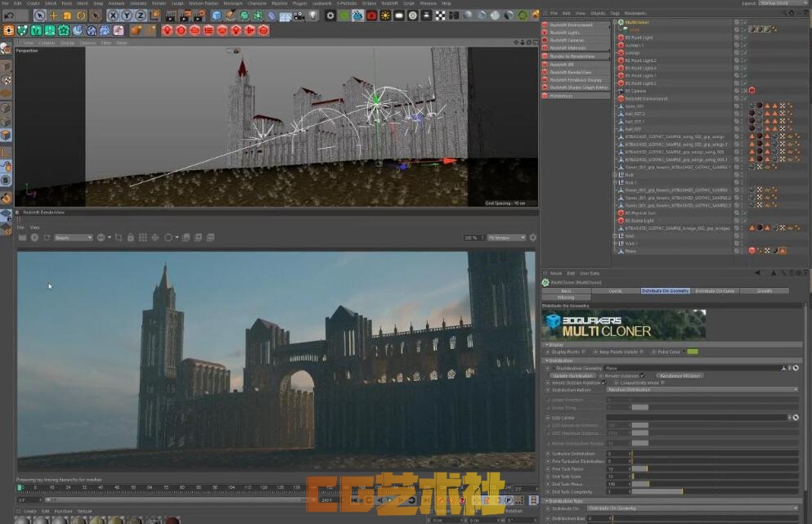
Task: Add a camera object from toolbar
Action: click(299, 16)
